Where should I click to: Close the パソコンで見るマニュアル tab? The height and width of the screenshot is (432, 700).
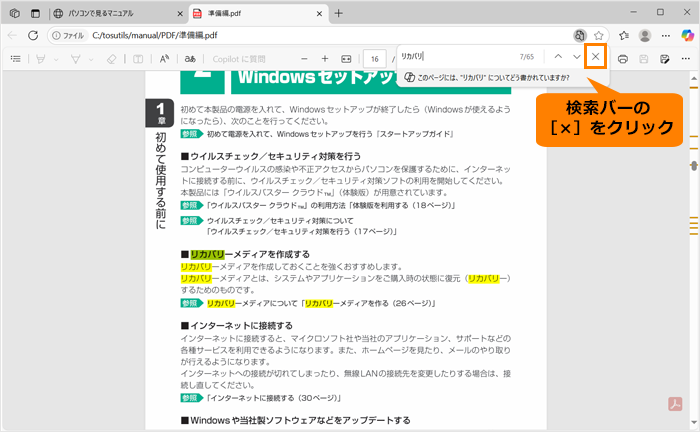click(x=180, y=14)
